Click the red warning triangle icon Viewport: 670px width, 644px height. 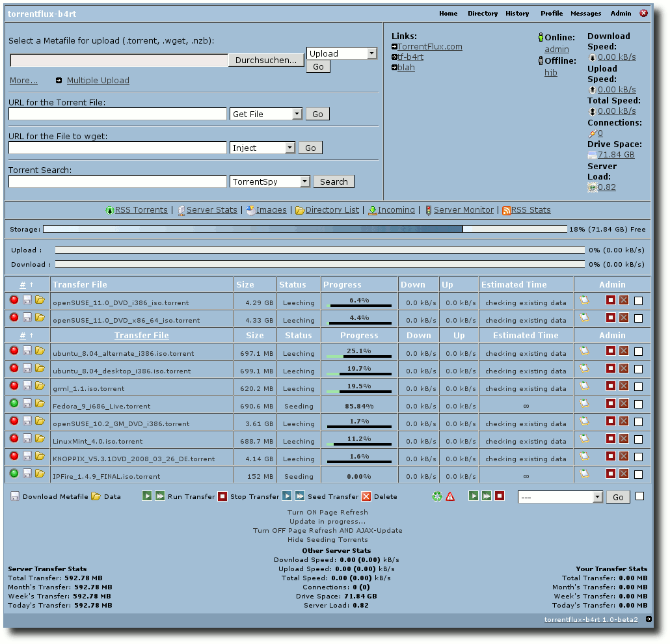[450, 496]
